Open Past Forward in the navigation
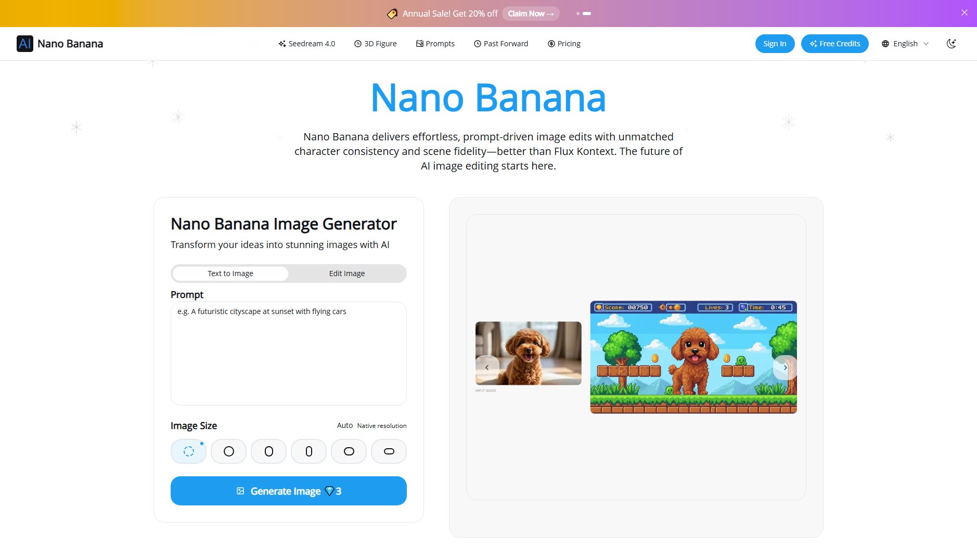This screenshot has height=560, width=977. (500, 44)
